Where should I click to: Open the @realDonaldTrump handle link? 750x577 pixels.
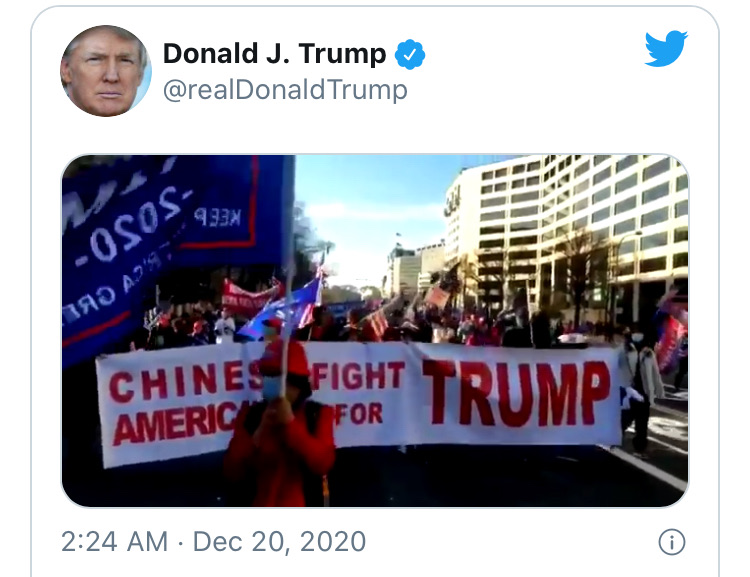[x=285, y=90]
